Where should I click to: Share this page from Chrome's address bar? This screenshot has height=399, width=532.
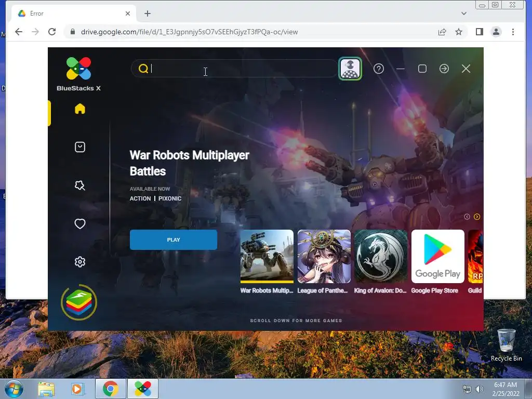[x=442, y=32]
